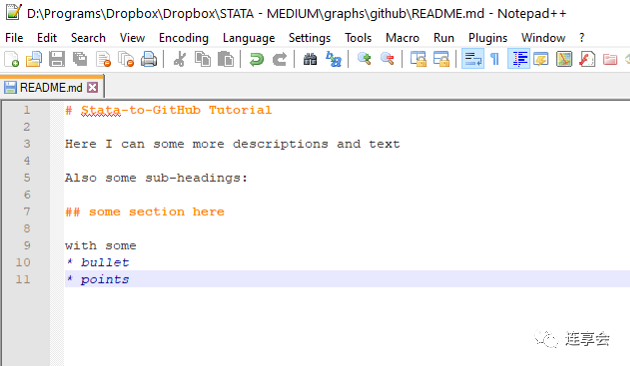Click the heading text 'Stata-to-GitHub Tutorial'
Image resolution: width=630 pixels, height=366 pixels.
pyautogui.click(x=176, y=110)
